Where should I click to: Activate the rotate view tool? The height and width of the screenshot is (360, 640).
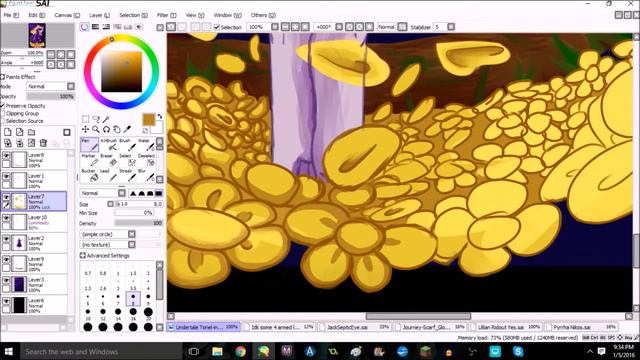pyautogui.click(x=106, y=129)
